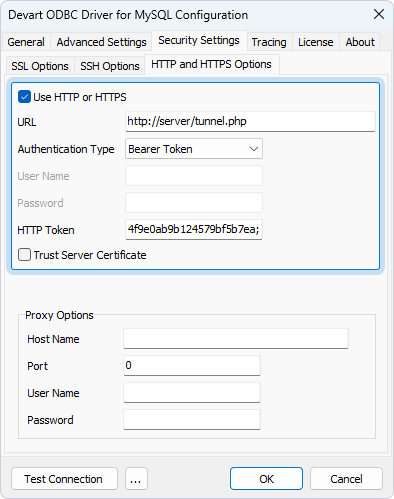Focus the Proxy Port field

point(192,366)
